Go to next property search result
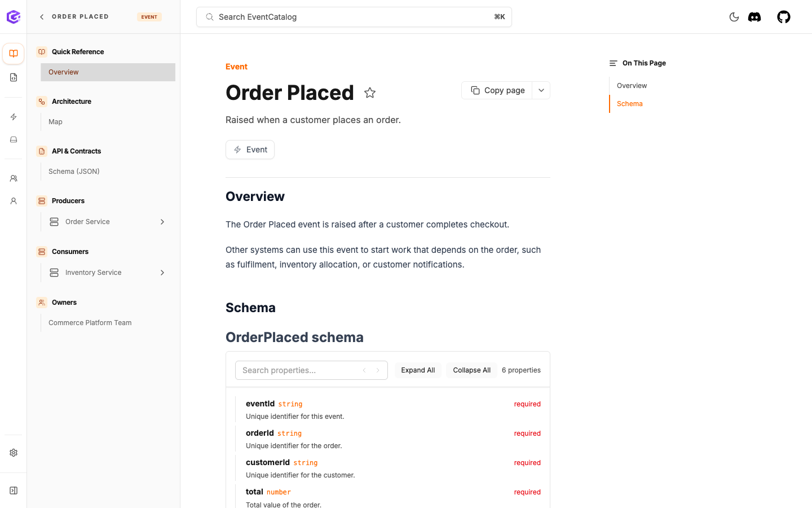 click(x=378, y=370)
